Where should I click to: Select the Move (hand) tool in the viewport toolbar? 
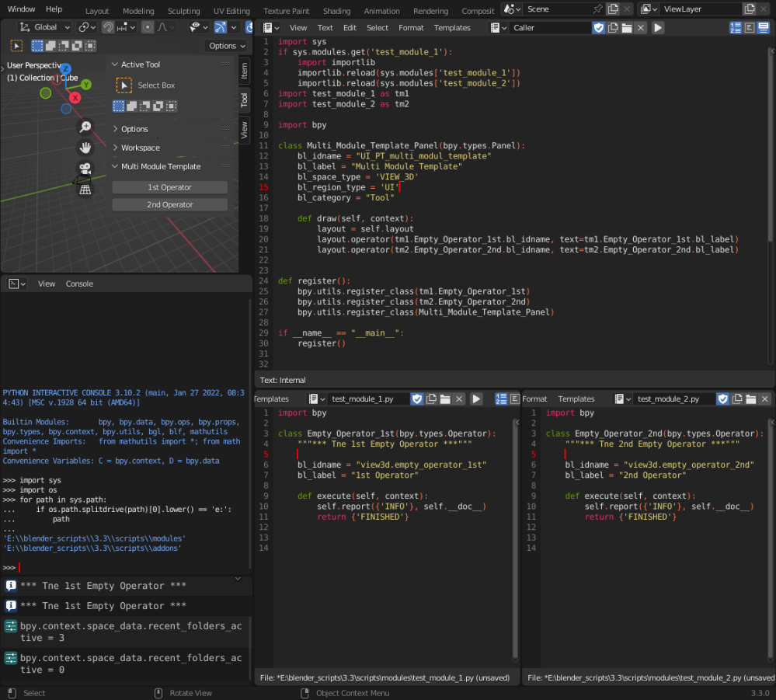tap(85, 148)
